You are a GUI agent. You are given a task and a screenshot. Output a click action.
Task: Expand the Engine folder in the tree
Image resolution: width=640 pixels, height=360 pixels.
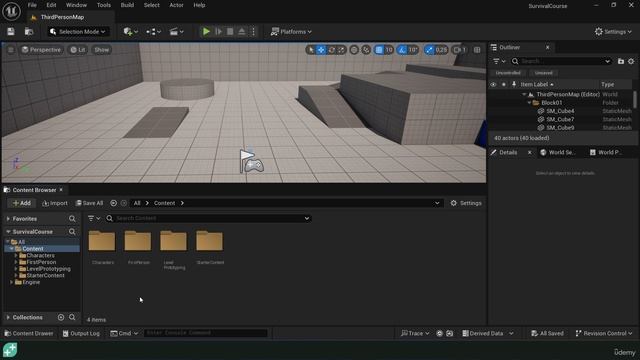point(11,282)
